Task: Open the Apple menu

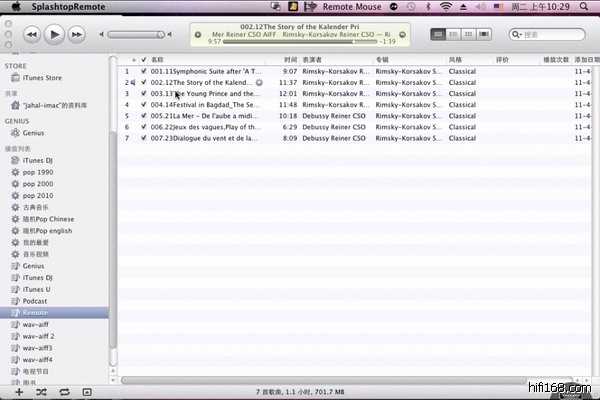Action: [14, 7]
